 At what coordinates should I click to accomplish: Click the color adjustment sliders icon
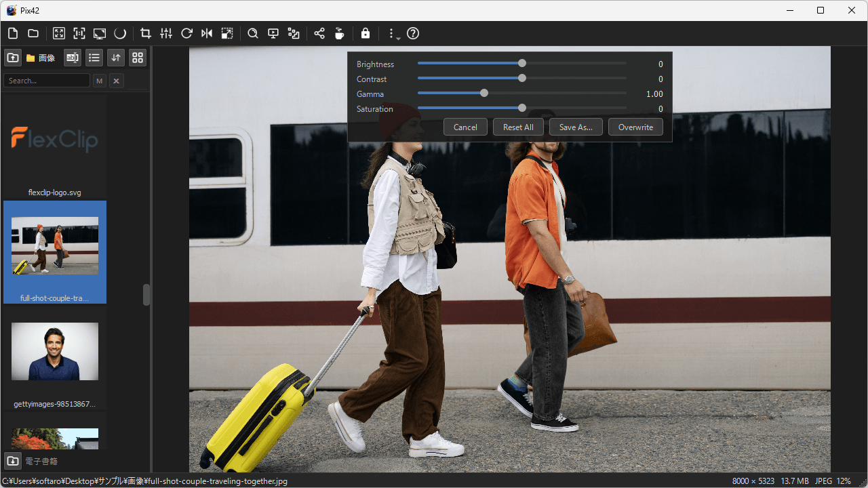[166, 33]
